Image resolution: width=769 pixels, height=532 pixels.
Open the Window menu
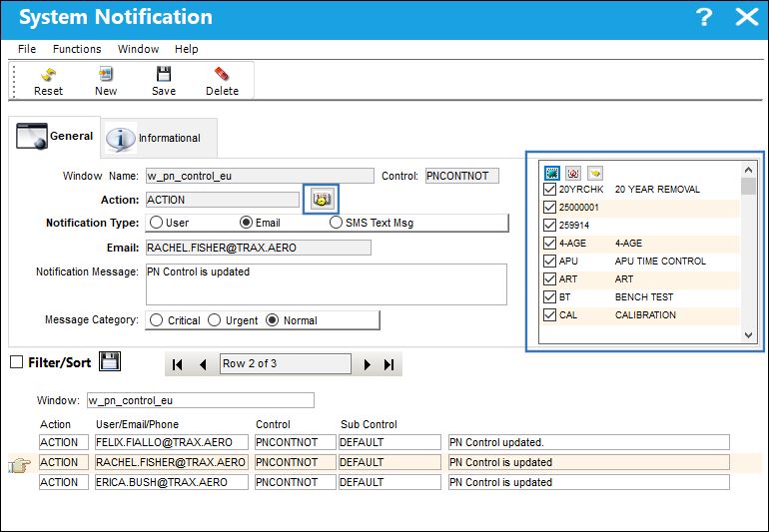138,49
